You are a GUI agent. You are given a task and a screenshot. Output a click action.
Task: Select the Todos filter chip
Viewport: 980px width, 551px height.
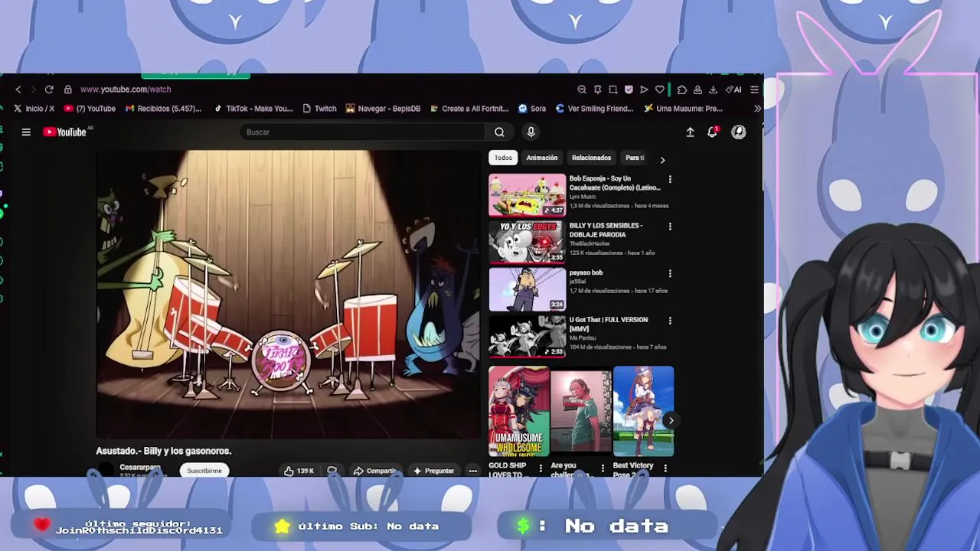coord(503,158)
